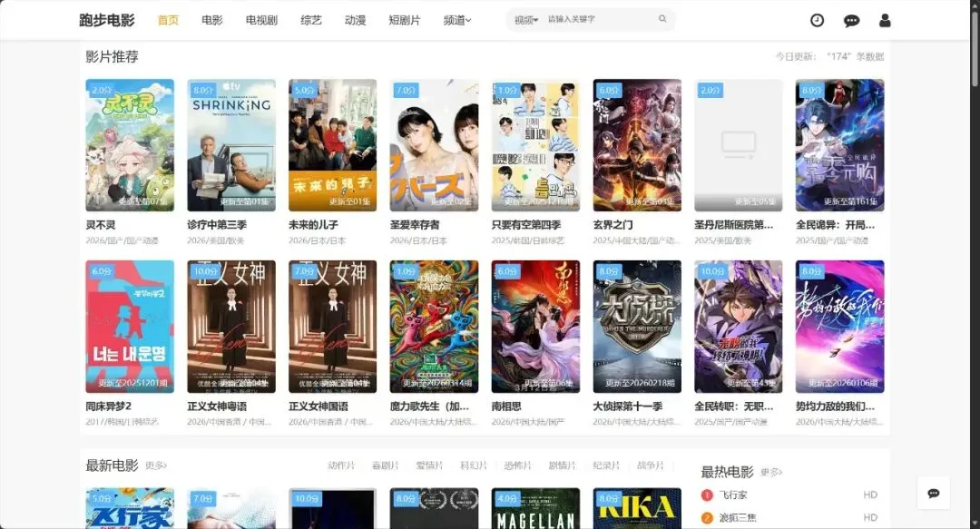Open the user account icon
Viewport: 980px width, 529px height.
click(885, 21)
